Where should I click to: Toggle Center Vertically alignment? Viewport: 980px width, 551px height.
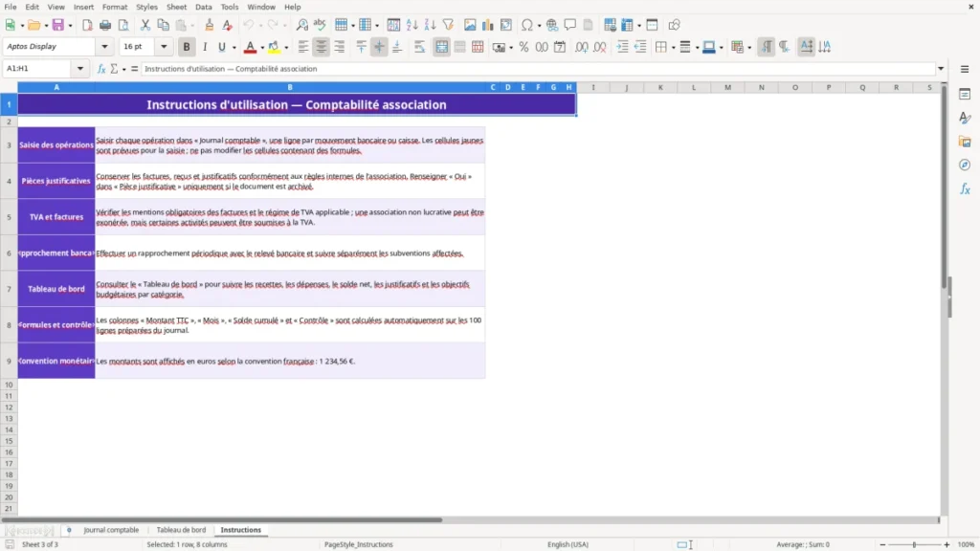[379, 47]
